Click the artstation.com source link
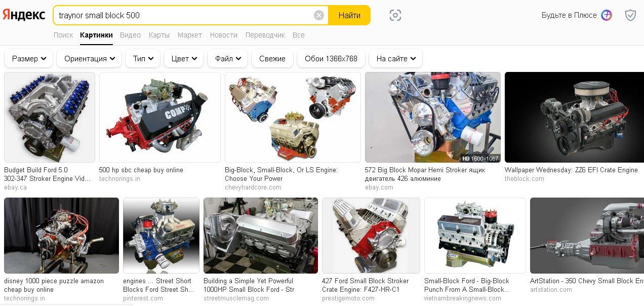The image size is (644, 306). 551,290
